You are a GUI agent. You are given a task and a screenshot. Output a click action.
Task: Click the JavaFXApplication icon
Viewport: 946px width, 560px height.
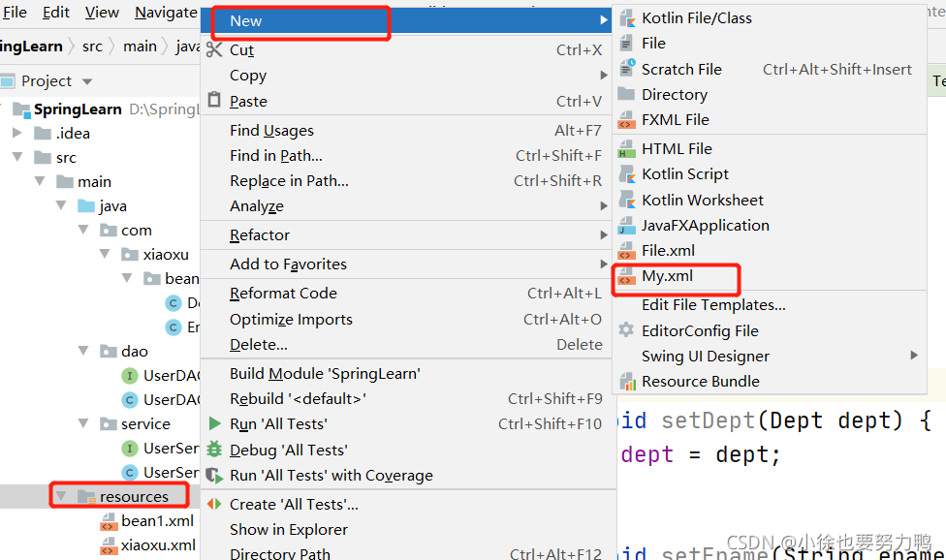pyautogui.click(x=627, y=226)
